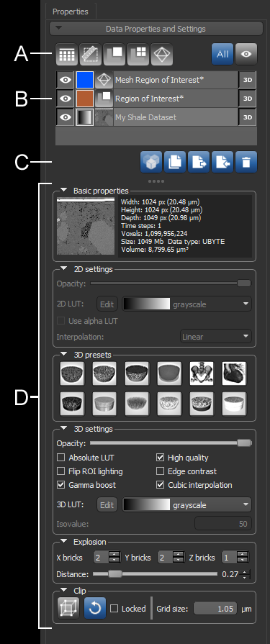Collapse the Explosion section
This screenshot has width=270, height=644.
[63, 541]
